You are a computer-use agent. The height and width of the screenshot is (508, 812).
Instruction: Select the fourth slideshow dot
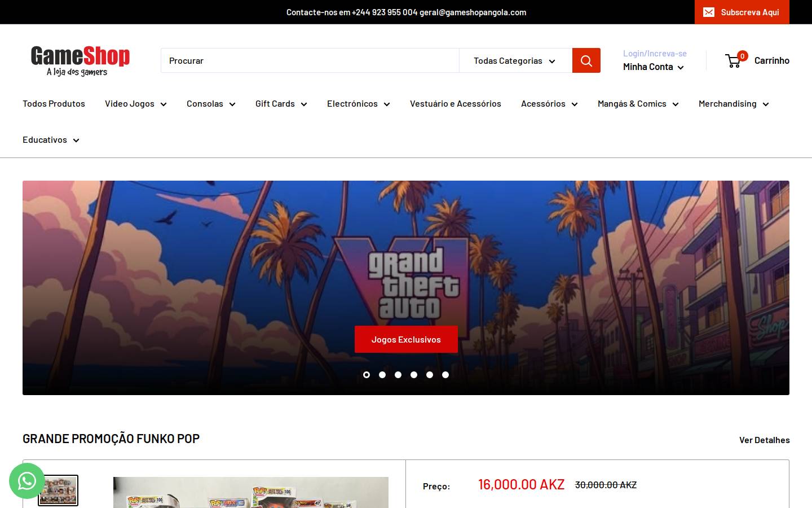414,375
